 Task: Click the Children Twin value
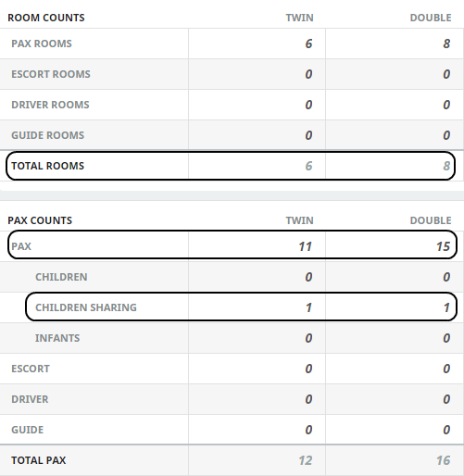click(308, 277)
